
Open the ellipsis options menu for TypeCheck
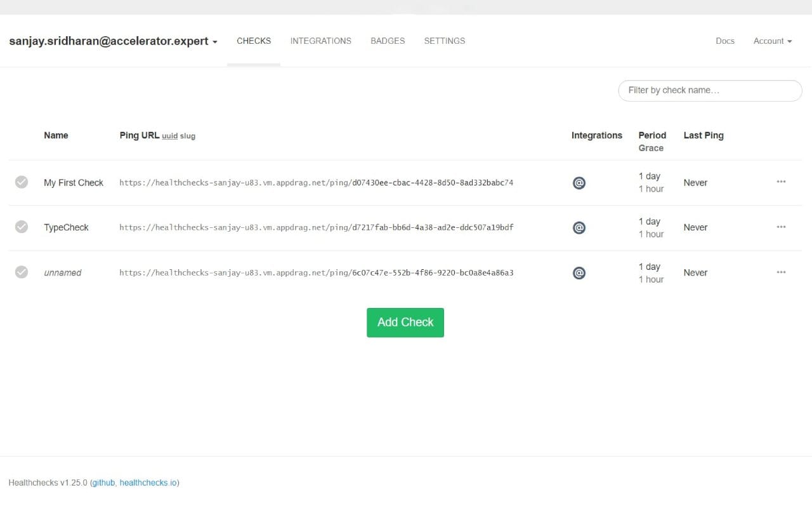pos(781,227)
